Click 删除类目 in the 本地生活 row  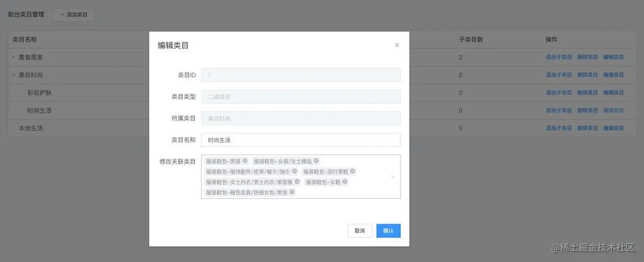pyautogui.click(x=587, y=128)
